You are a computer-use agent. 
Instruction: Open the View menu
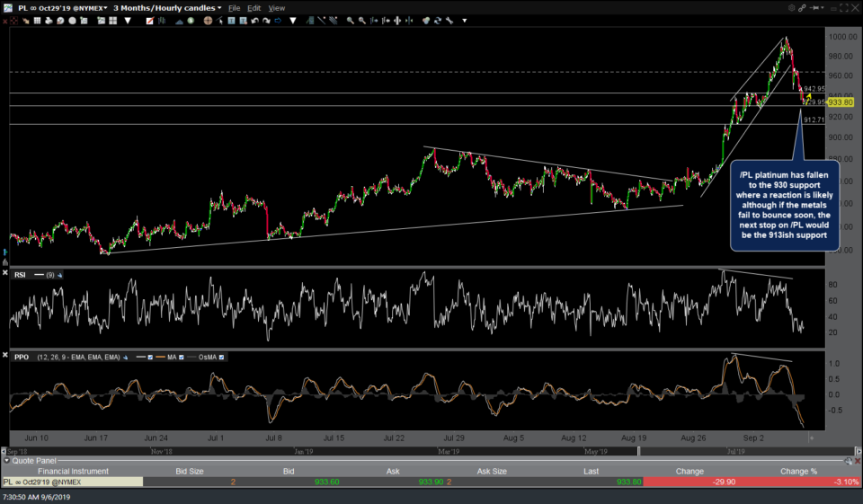click(277, 7)
